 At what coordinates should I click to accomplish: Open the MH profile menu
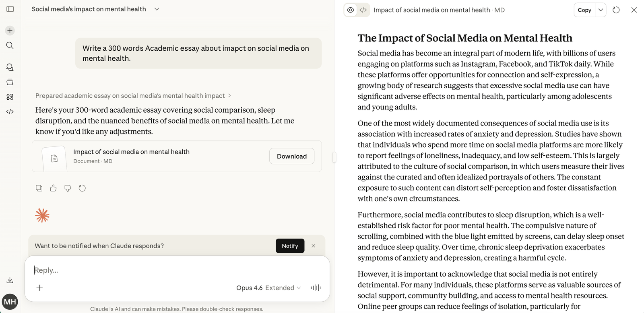point(10,302)
